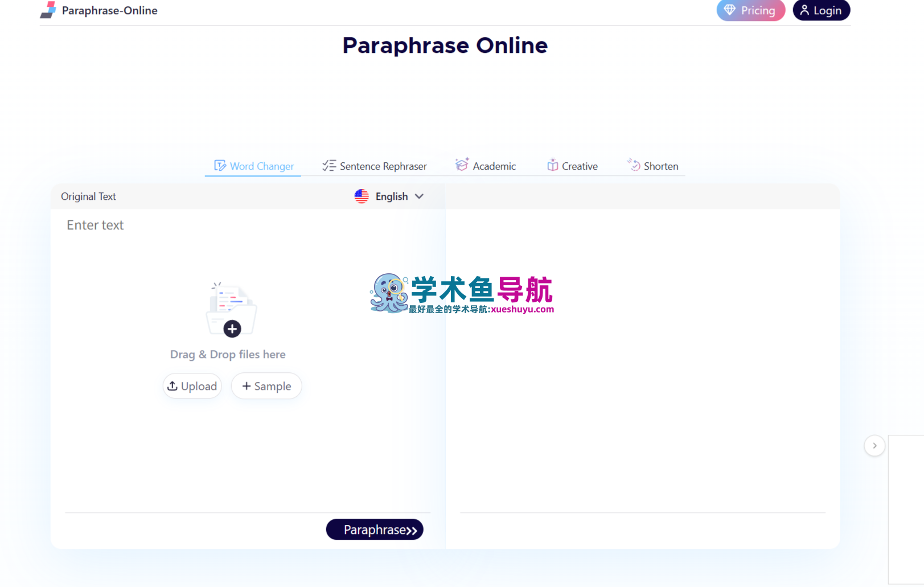Choose the Academic paraphrasing mode
The image size is (924, 587).
[x=486, y=166]
